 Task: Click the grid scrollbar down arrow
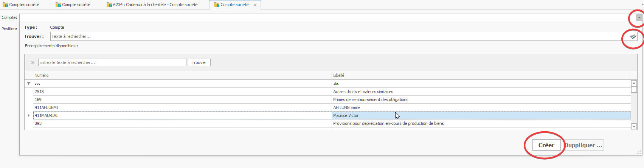634,127
